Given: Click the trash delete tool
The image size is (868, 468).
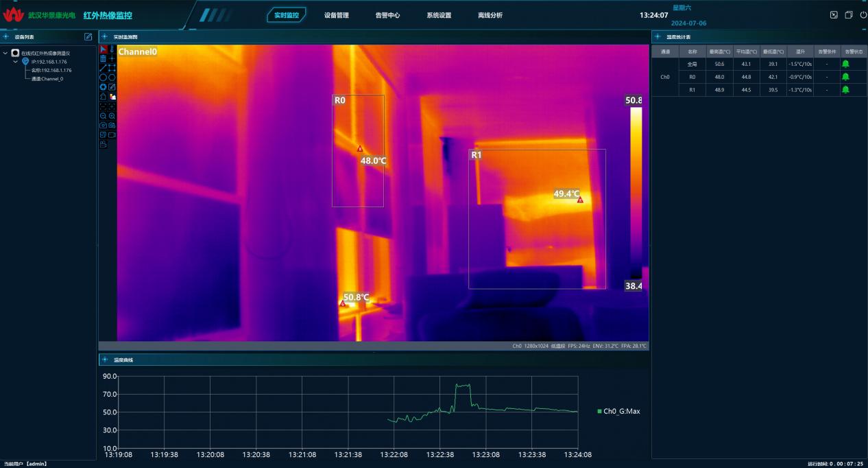Looking at the screenshot, I should tap(103, 59).
